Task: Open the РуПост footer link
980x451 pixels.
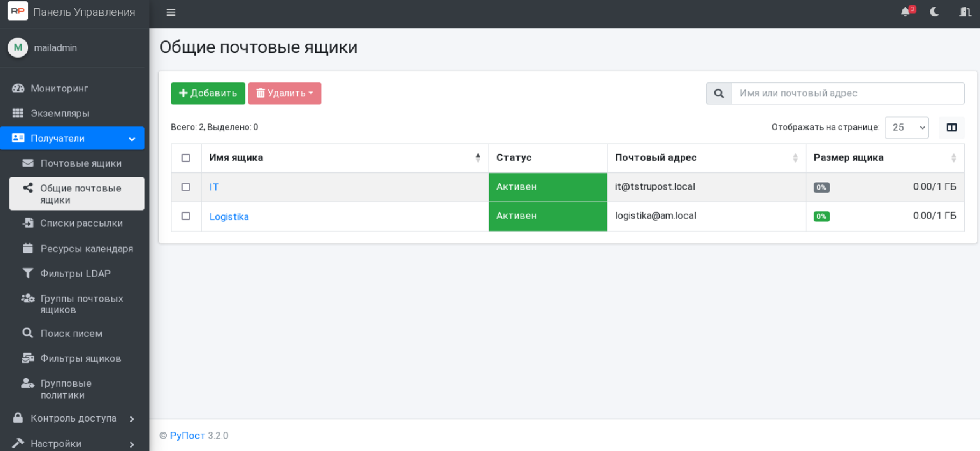Action: coord(187,435)
